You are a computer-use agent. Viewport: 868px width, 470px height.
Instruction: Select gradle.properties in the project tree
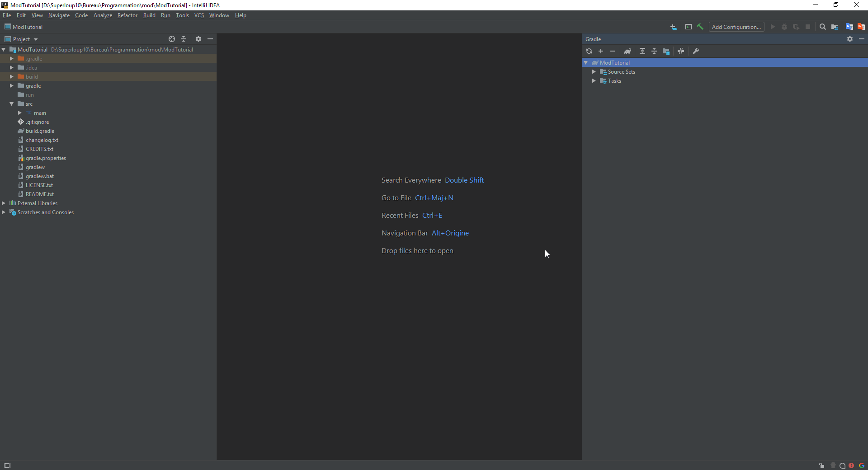click(46, 158)
